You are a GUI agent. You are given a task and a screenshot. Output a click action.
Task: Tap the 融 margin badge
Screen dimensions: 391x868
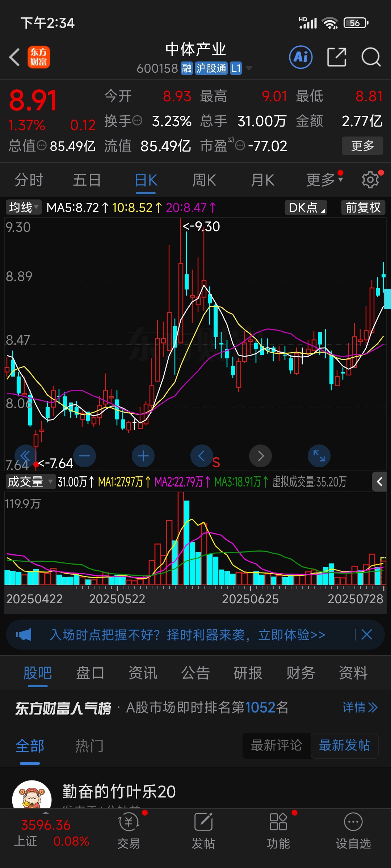pyautogui.click(x=187, y=68)
